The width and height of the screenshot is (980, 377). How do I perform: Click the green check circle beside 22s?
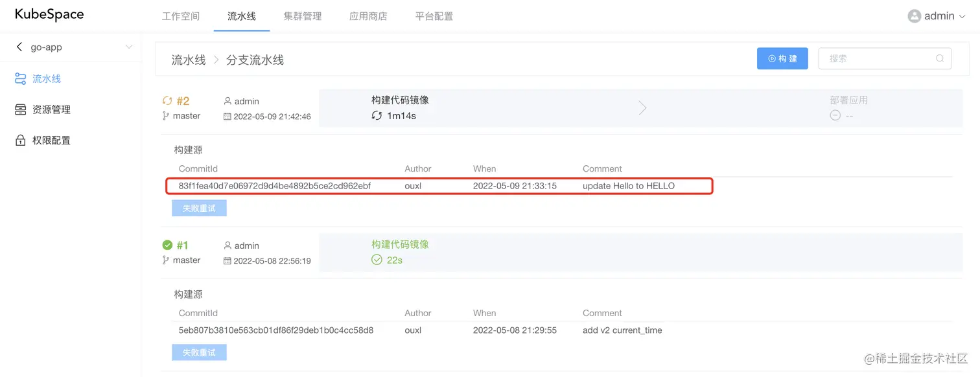pyautogui.click(x=377, y=260)
